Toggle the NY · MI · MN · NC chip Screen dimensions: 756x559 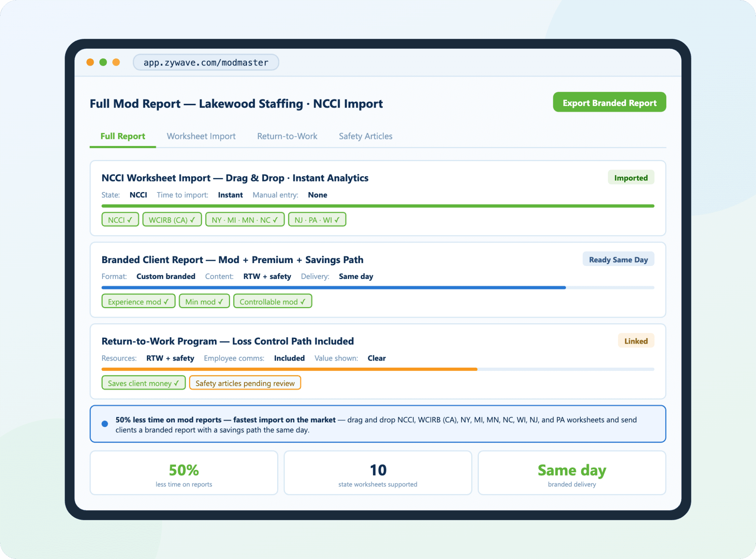point(244,220)
